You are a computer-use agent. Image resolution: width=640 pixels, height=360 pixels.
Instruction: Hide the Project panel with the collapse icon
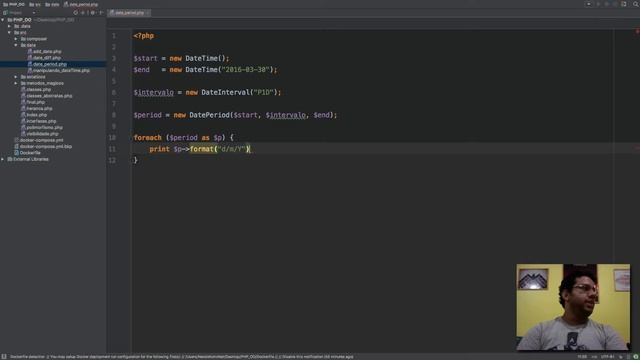click(x=101, y=13)
